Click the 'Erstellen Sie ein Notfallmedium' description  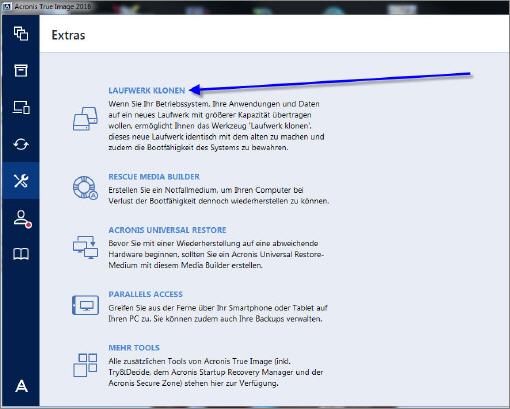[x=219, y=195]
